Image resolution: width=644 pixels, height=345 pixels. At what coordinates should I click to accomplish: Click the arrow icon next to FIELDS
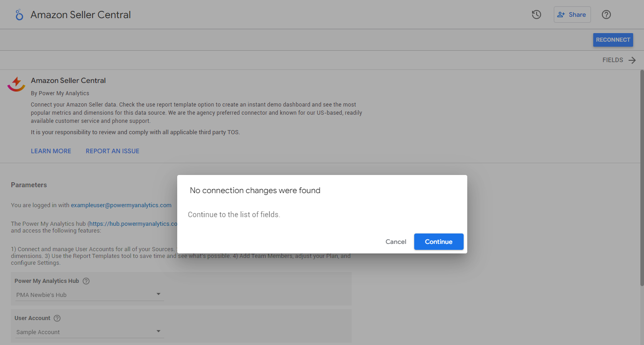632,60
